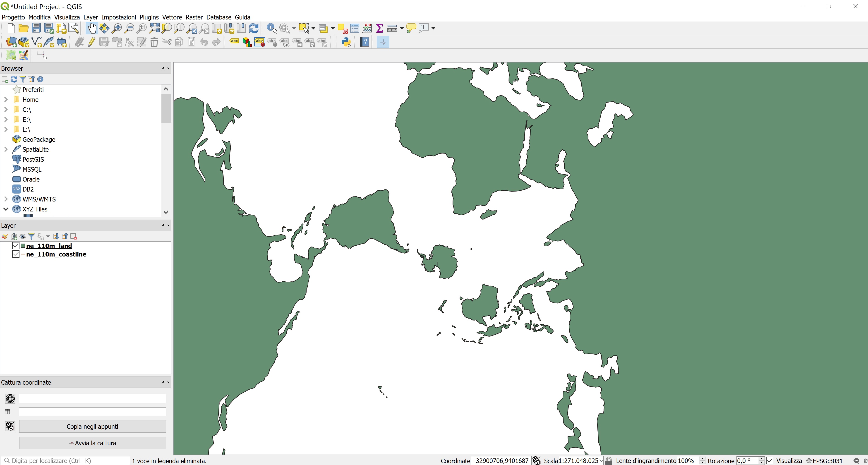The height and width of the screenshot is (465, 868).
Task: Select the Pan Map hand tool
Action: tap(92, 28)
